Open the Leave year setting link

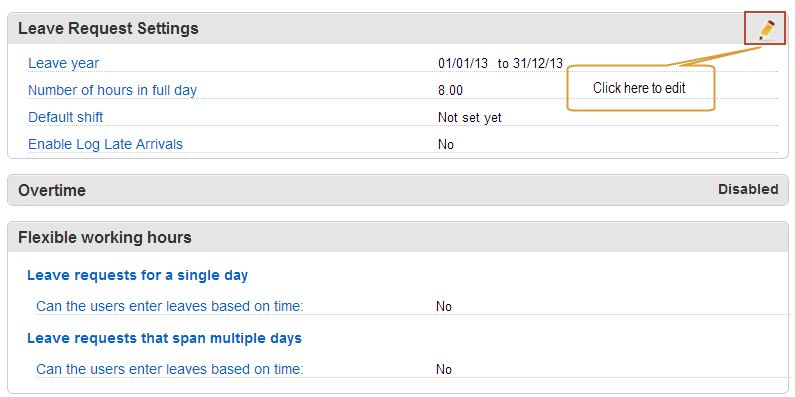click(x=63, y=63)
